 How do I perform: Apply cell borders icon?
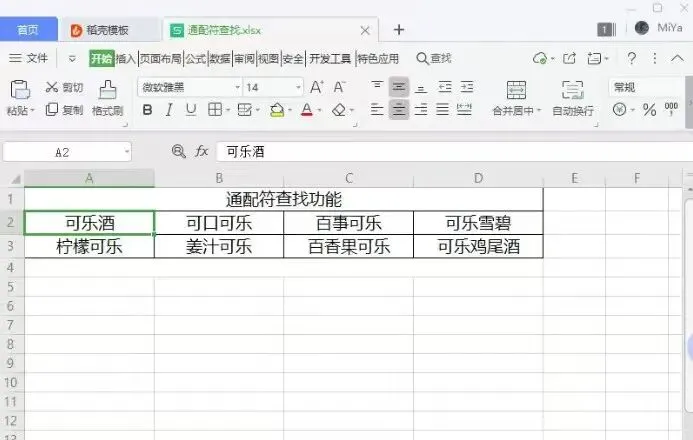tap(215, 110)
